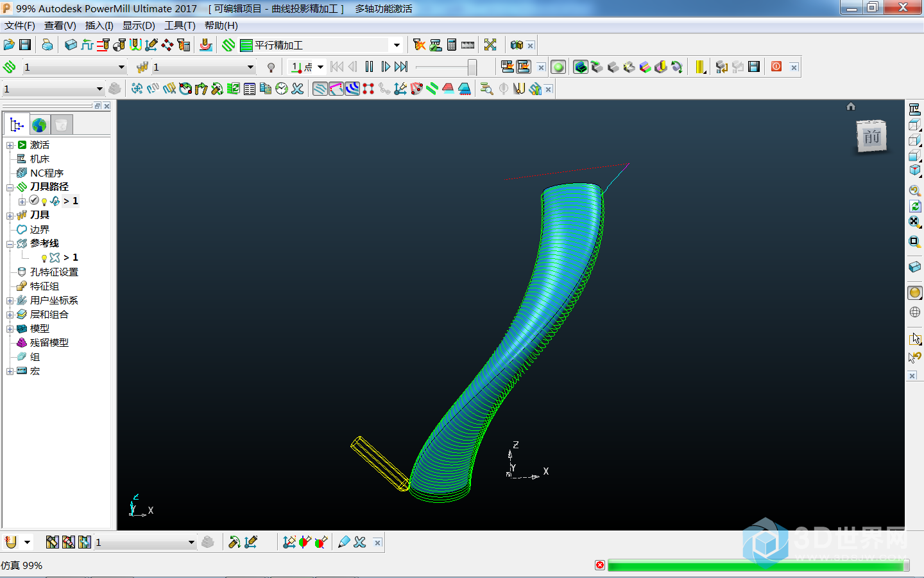Open project using the folder icon
The image size is (924, 578).
point(9,45)
